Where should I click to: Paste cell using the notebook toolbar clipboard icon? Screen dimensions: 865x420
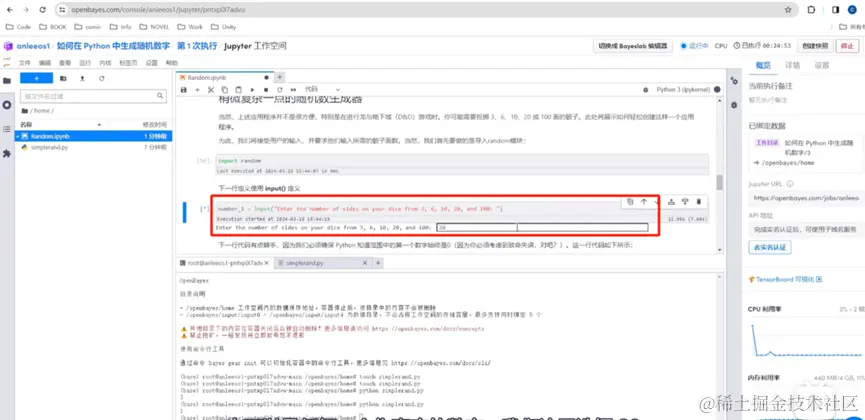pyautogui.click(x=238, y=89)
